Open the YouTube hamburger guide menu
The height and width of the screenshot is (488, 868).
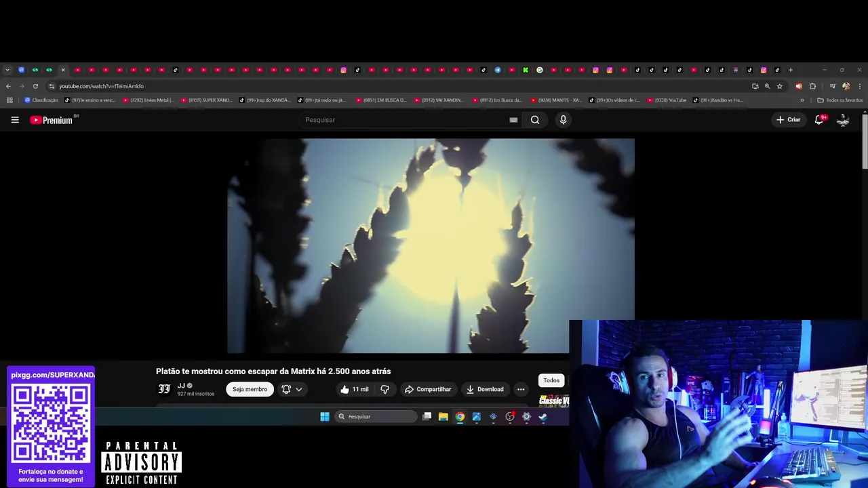(15, 120)
